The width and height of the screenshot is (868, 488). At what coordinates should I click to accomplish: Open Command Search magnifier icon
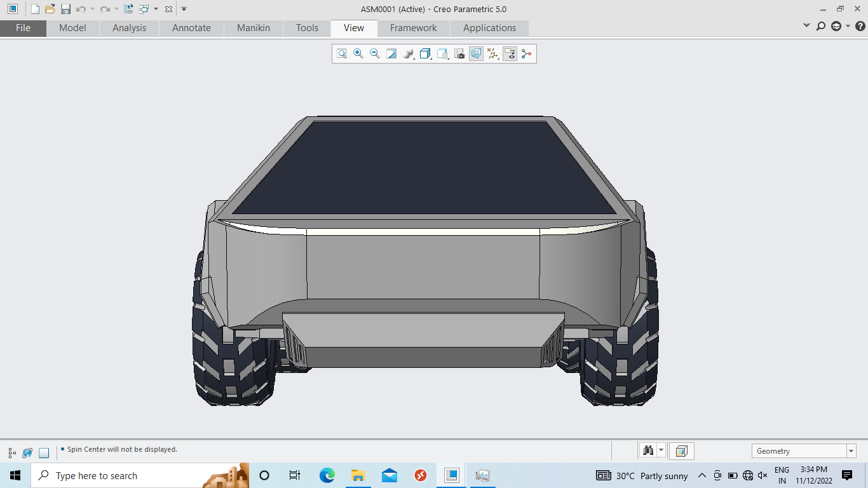(x=821, y=26)
